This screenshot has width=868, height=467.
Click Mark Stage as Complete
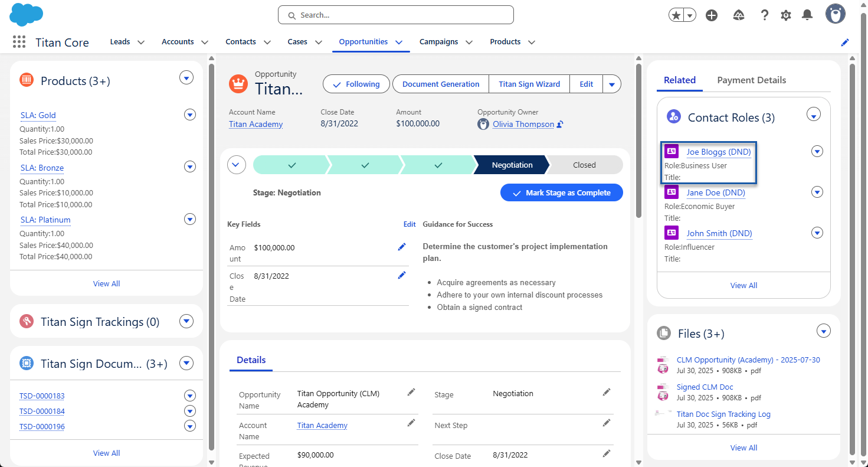point(561,192)
